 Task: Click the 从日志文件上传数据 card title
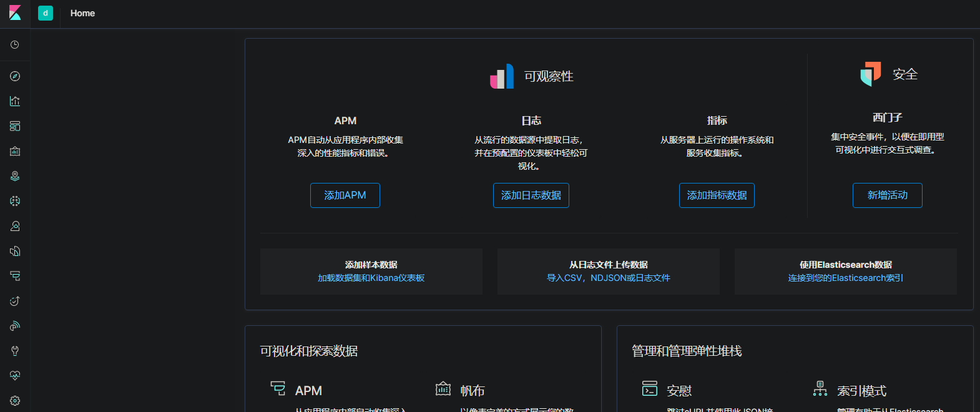pos(609,265)
